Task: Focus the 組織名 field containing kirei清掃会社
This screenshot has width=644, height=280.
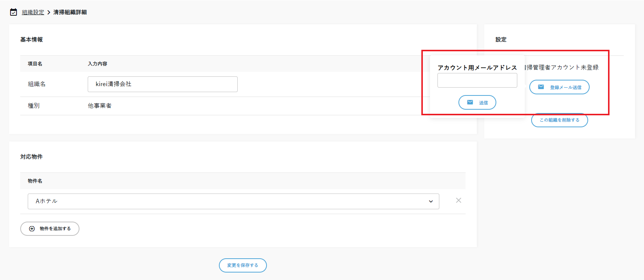Action: (162, 84)
